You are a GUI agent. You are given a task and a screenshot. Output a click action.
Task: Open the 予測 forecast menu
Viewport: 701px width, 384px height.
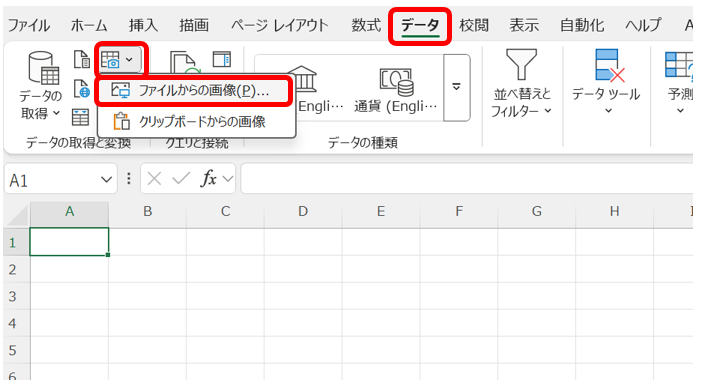(x=680, y=82)
